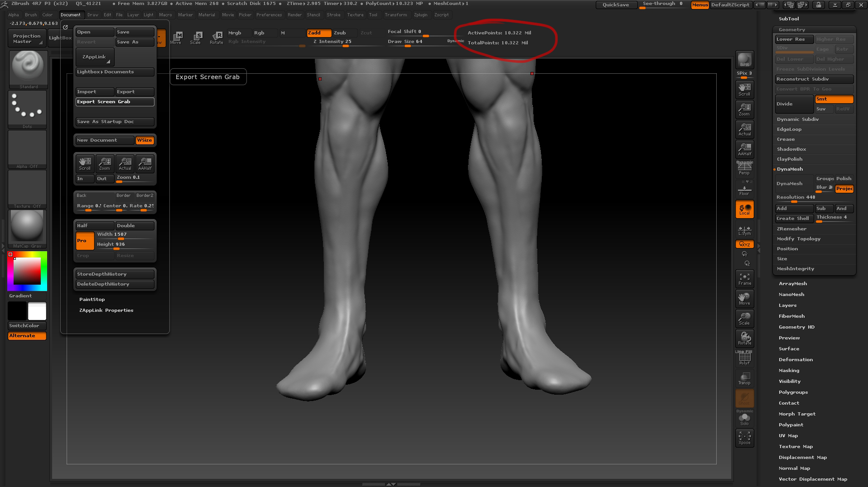Click the MatCap Gray material thumbnail
The width and height of the screenshot is (868, 487).
(27, 229)
